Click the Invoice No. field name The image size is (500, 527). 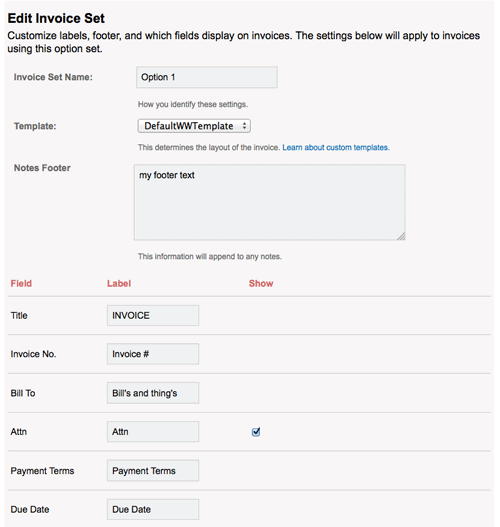click(x=33, y=354)
